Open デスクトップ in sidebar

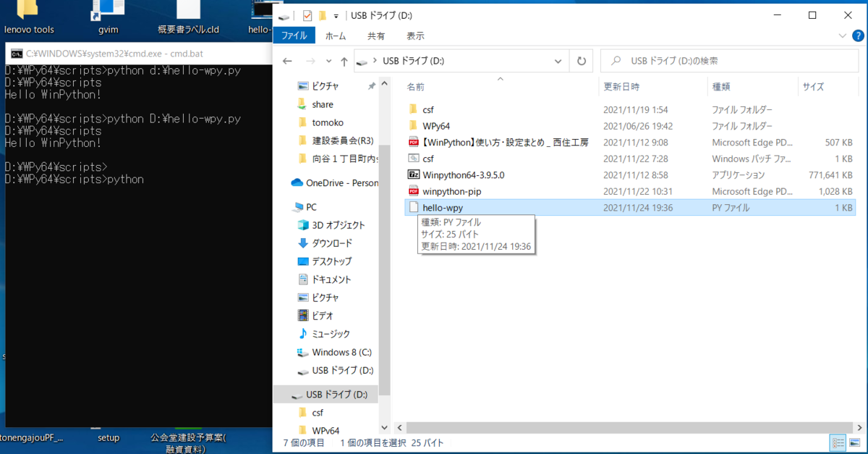click(332, 261)
